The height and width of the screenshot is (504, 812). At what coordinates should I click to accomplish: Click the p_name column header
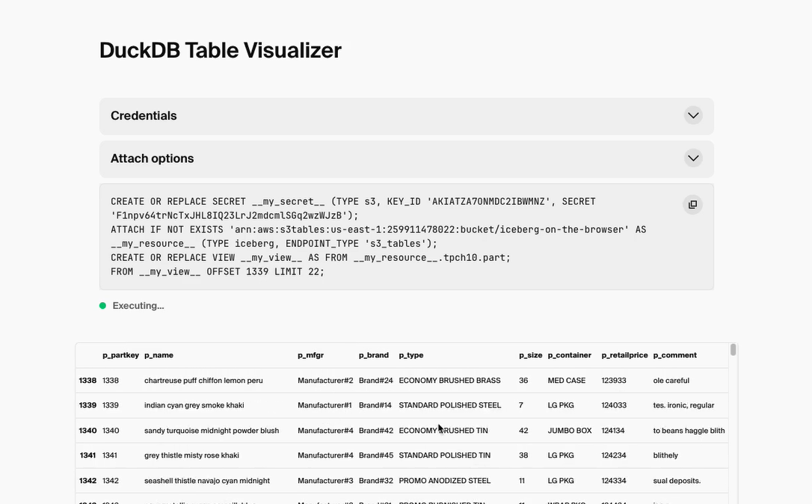[159, 355]
